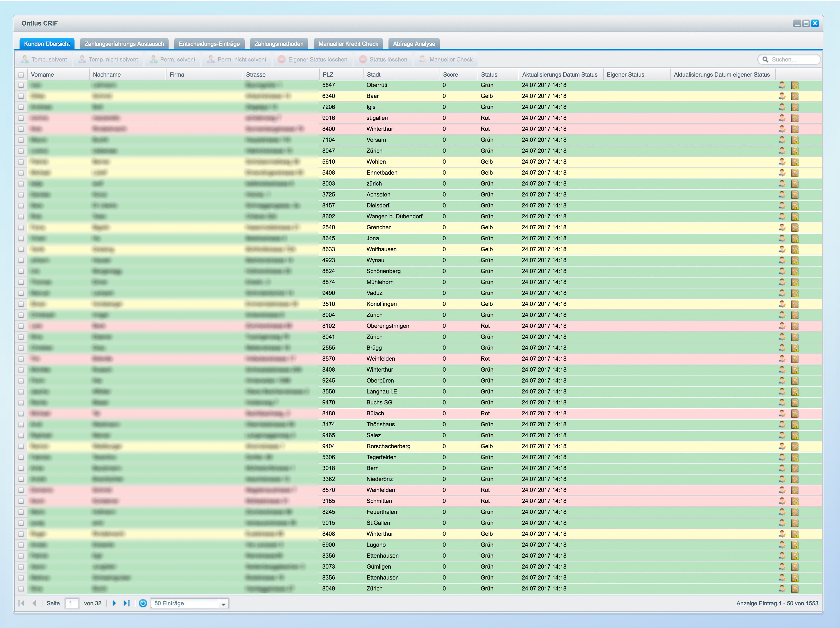Screen dimensions: 840x628
Task: Open Abfrage Analyse tab
Action: pos(414,44)
